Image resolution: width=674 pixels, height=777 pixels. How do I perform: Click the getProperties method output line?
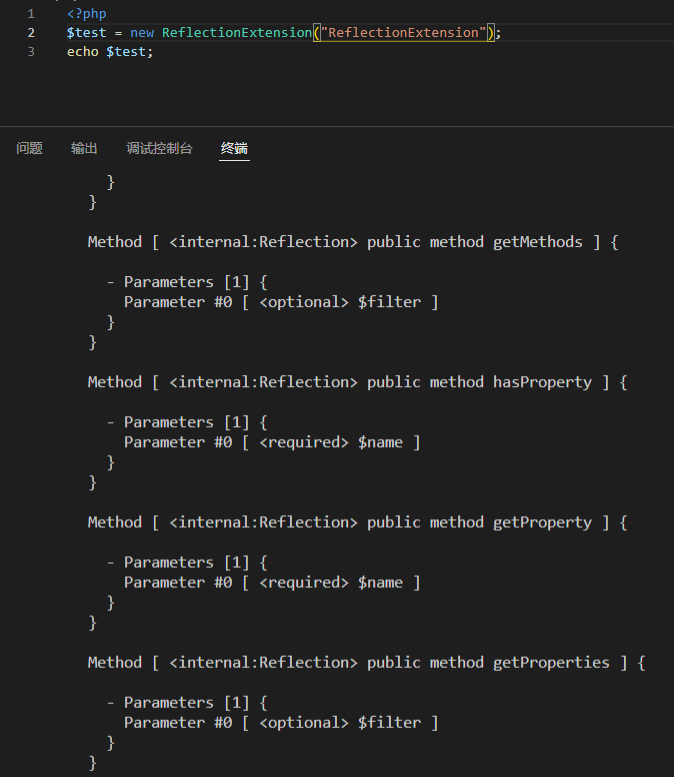pyautogui.click(x=366, y=663)
